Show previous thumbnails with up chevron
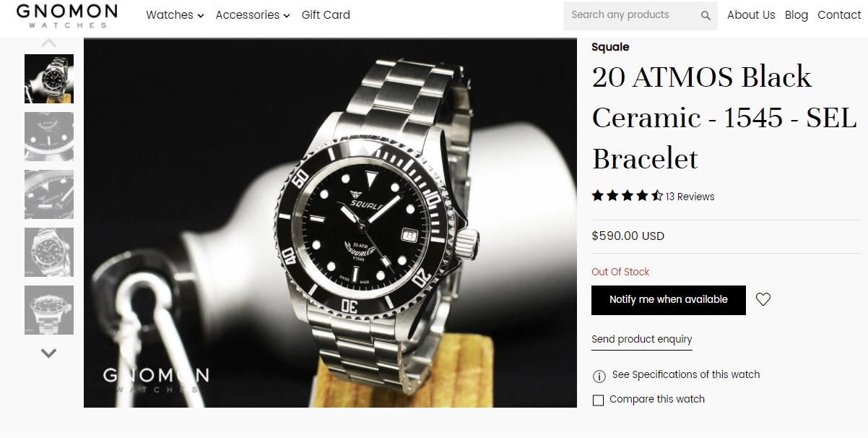This screenshot has height=438, width=868. coord(48,43)
